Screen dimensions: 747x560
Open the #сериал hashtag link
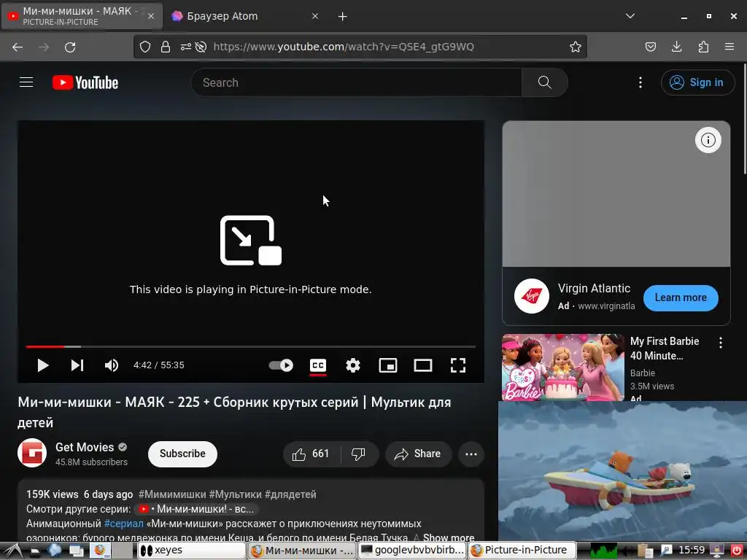(x=124, y=524)
